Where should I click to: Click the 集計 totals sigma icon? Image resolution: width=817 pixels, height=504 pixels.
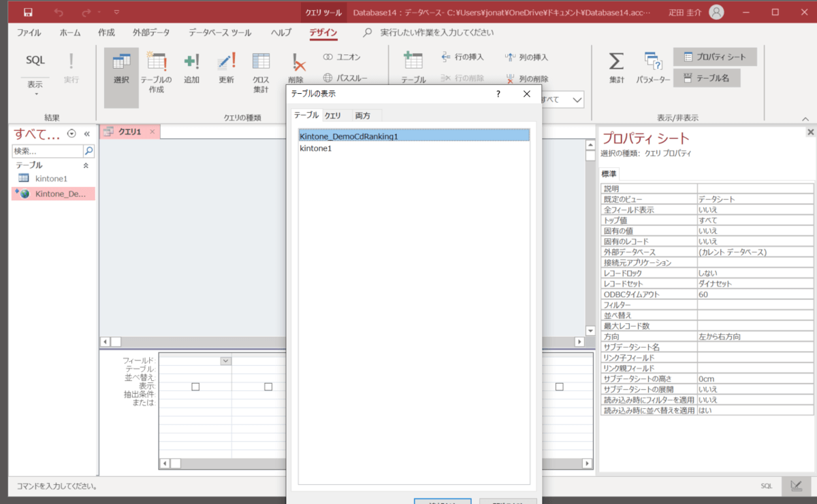(x=616, y=61)
